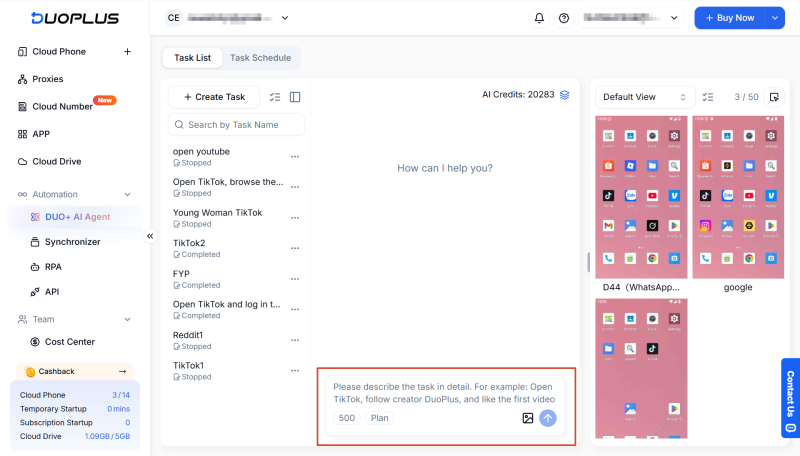Click checklist icon beside Default View
800x456 pixels.
(708, 97)
